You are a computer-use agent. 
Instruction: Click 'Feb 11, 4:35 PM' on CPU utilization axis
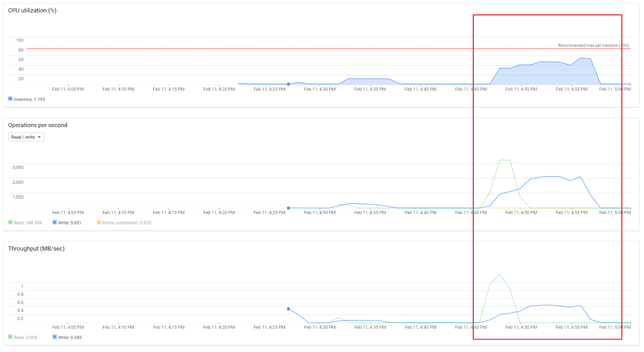pyautogui.click(x=370, y=89)
